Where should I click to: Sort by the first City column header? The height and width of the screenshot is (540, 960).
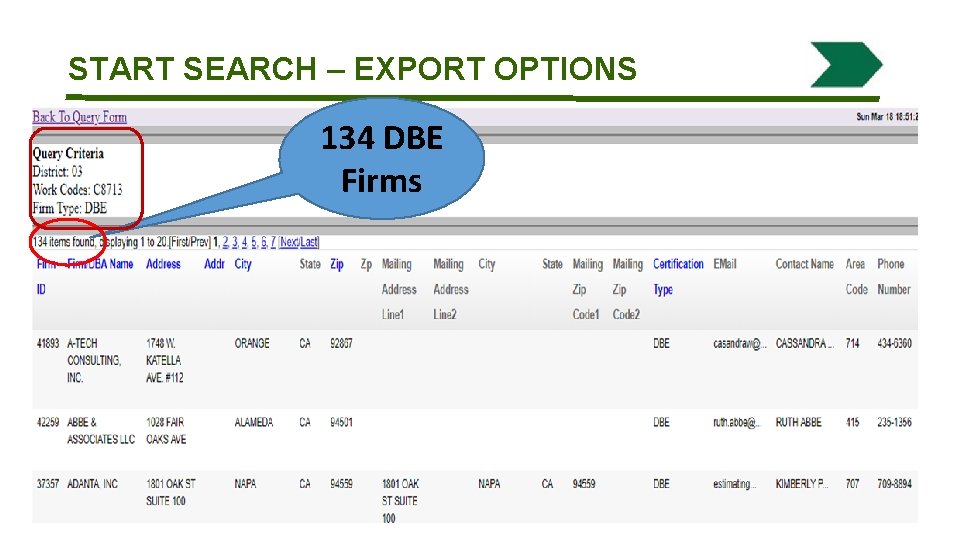click(243, 264)
